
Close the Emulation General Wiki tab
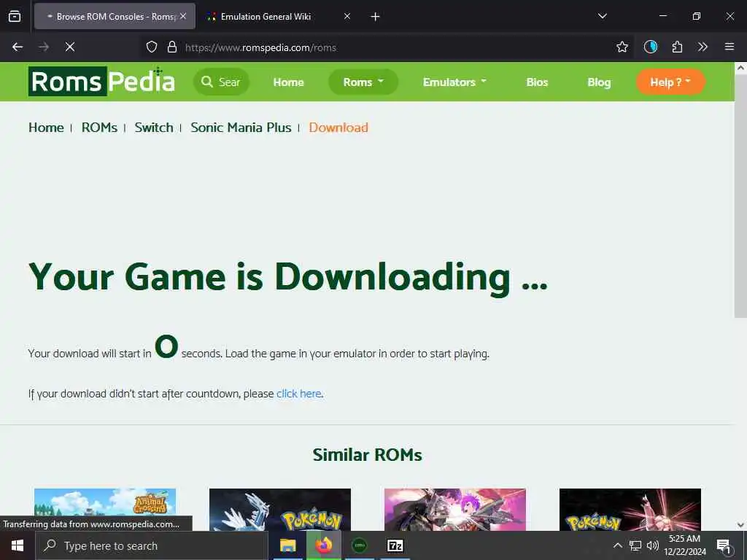tap(347, 16)
